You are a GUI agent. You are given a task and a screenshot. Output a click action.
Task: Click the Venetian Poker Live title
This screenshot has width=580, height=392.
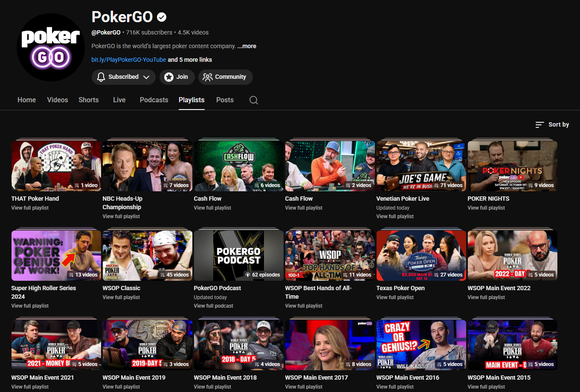[403, 199]
